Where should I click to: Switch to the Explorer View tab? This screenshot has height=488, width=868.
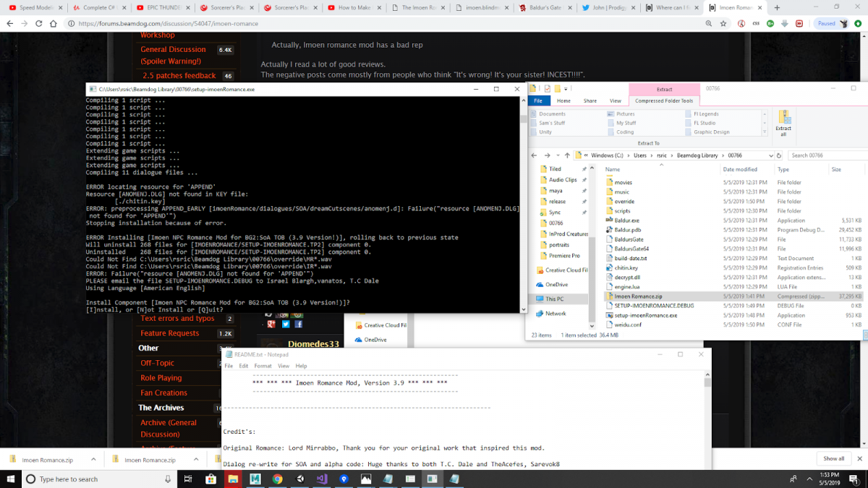click(x=616, y=100)
